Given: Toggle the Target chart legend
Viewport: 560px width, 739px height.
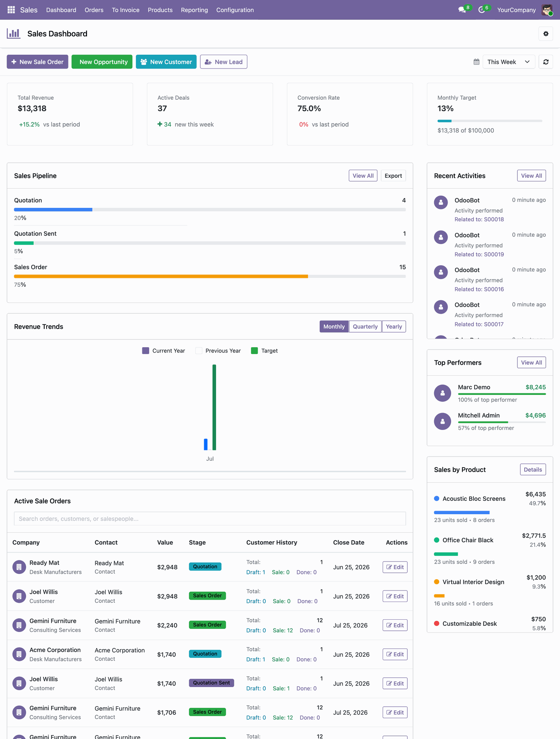Looking at the screenshot, I should pos(264,351).
